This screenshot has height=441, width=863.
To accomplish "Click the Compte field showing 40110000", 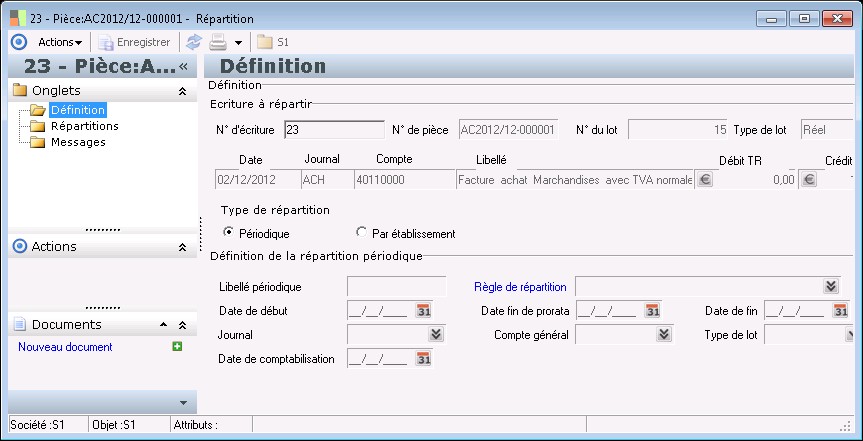I will point(404,179).
